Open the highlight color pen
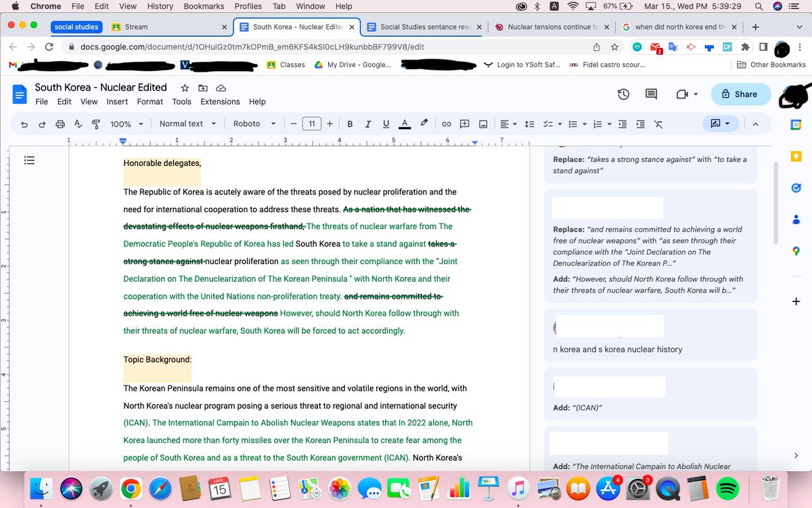This screenshot has height=508, width=812. click(x=424, y=124)
